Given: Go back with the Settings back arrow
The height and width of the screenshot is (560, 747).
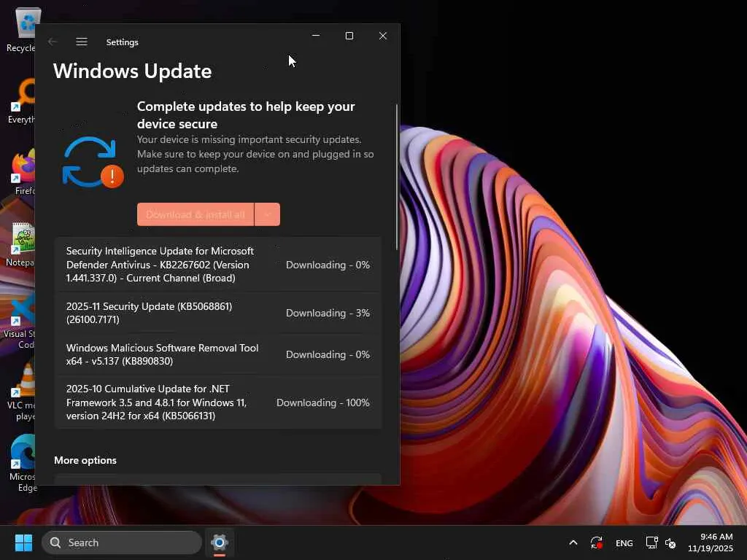Looking at the screenshot, I should 53,42.
